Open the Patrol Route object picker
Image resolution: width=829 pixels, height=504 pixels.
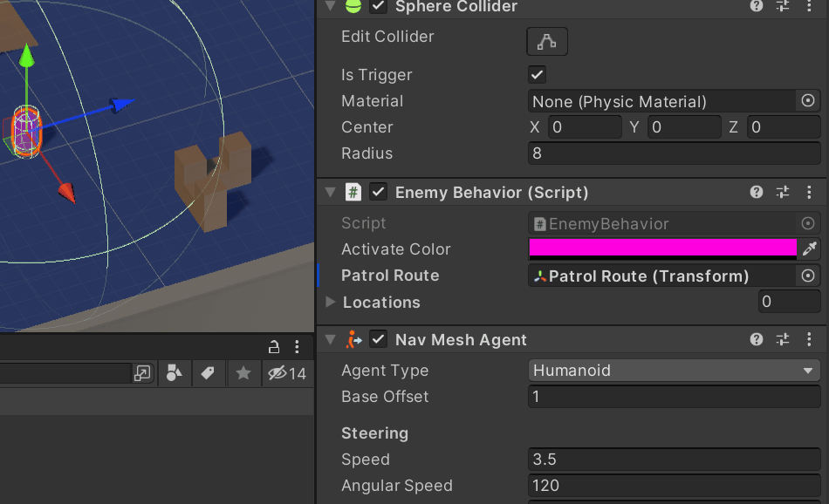(x=808, y=276)
